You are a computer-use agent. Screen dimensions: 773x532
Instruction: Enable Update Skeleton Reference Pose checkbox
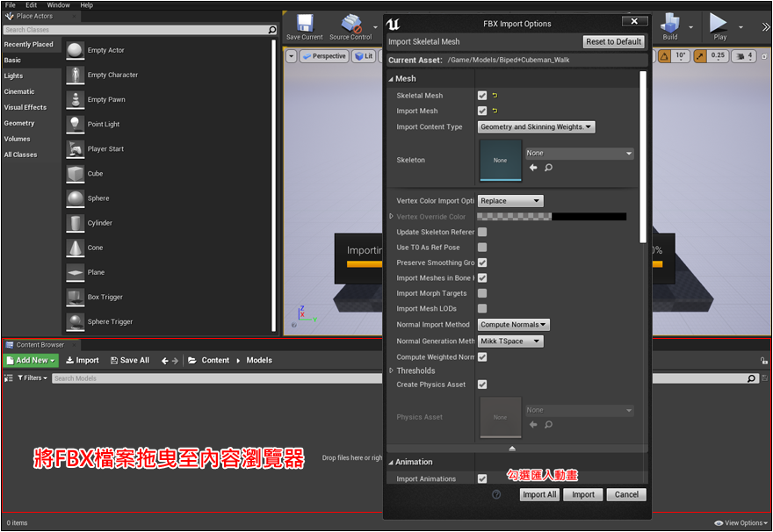[x=482, y=232]
